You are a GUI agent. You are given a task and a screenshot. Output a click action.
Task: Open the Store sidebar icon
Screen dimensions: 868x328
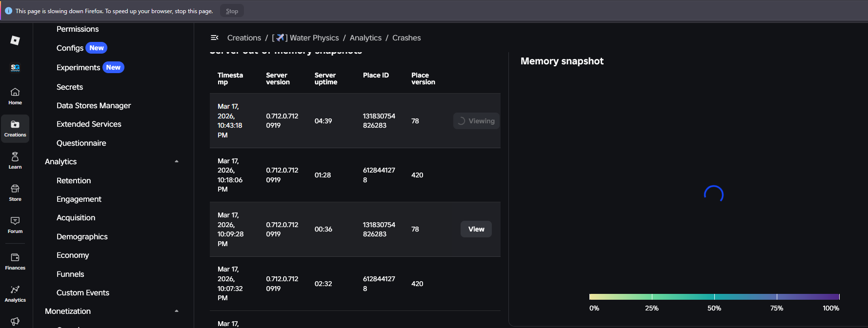(15, 193)
